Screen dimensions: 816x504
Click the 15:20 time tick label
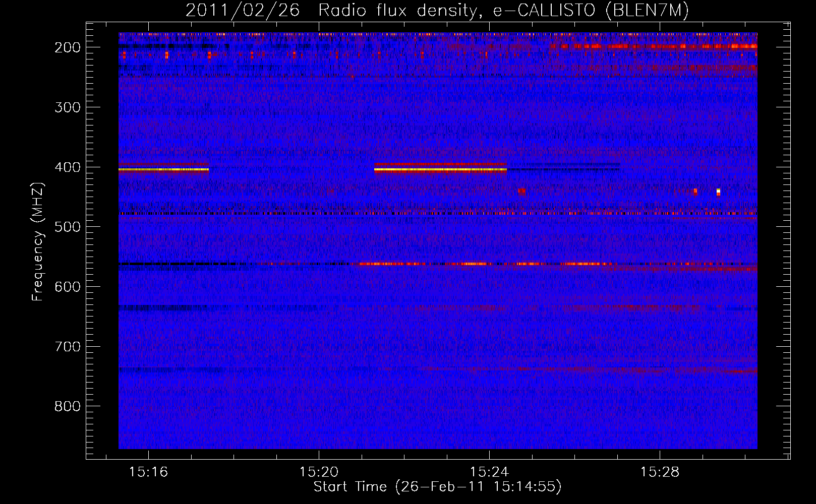point(319,472)
